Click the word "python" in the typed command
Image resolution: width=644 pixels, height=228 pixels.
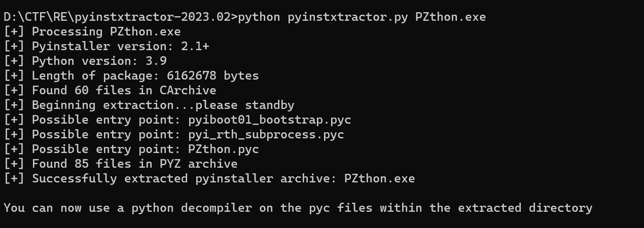tap(259, 17)
